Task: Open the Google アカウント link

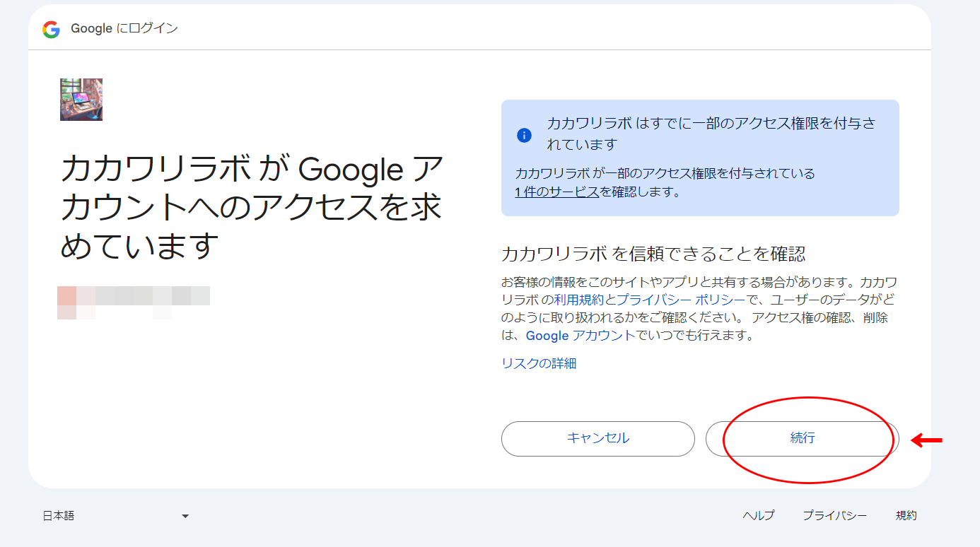Action: (581, 336)
